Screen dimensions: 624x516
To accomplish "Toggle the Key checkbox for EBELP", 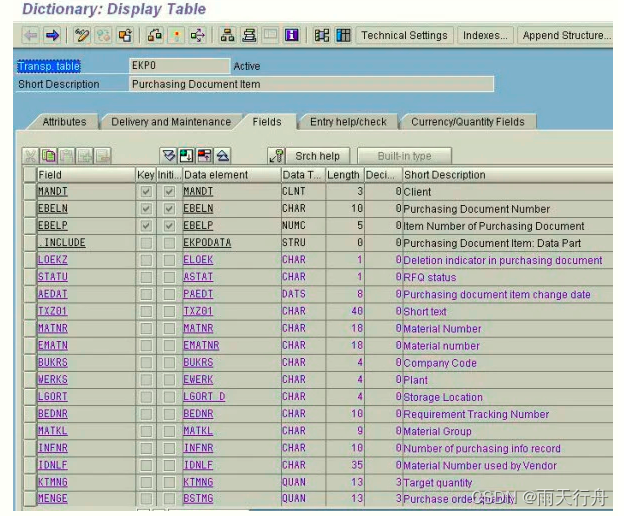I will click(x=146, y=226).
